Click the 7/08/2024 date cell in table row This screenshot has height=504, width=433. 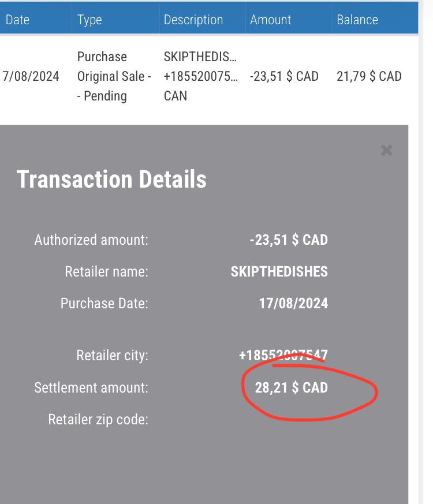click(x=31, y=76)
